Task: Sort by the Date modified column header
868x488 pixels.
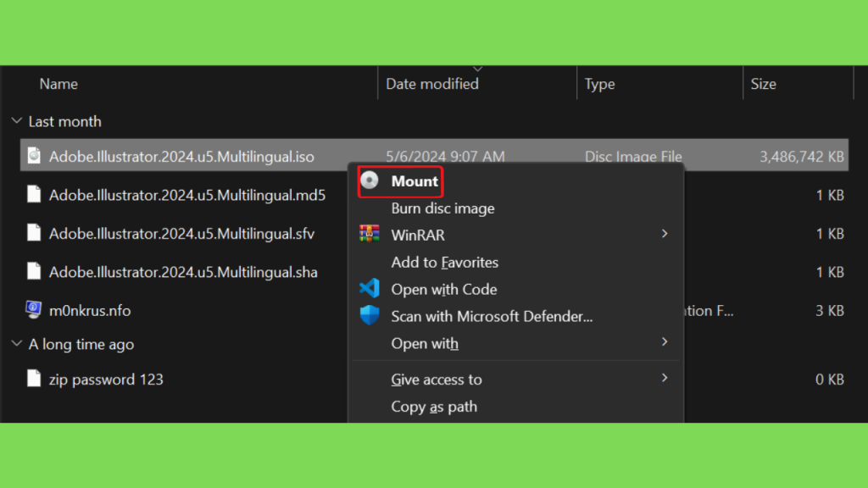Action: tap(431, 84)
